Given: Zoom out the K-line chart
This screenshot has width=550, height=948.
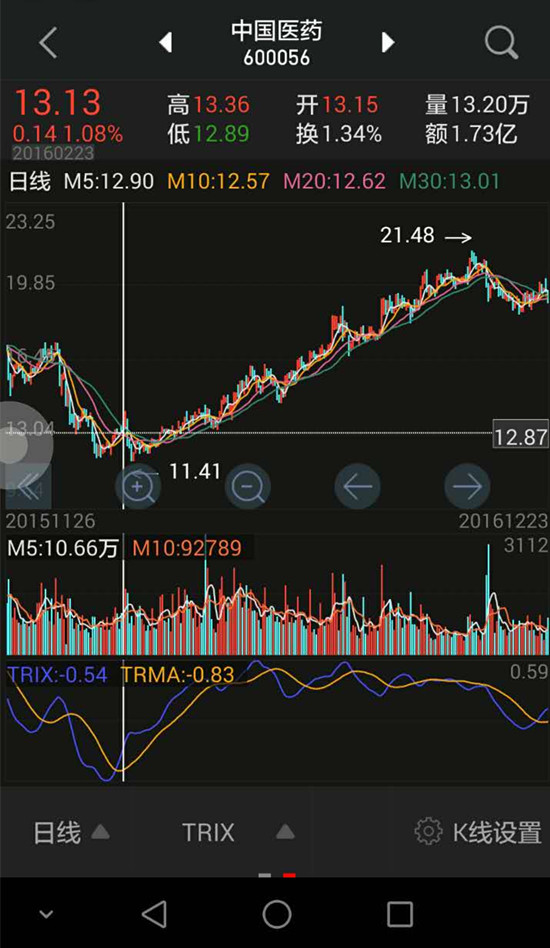Looking at the screenshot, I should 248,486.
